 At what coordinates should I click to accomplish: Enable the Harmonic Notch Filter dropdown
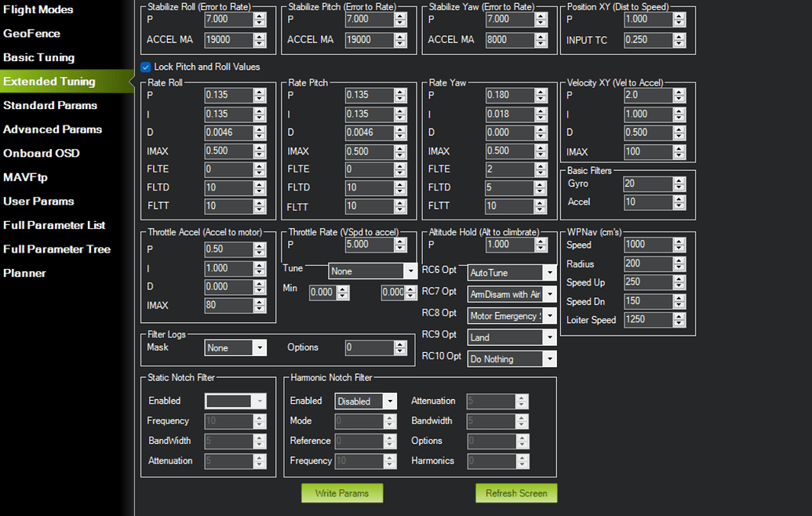point(365,401)
